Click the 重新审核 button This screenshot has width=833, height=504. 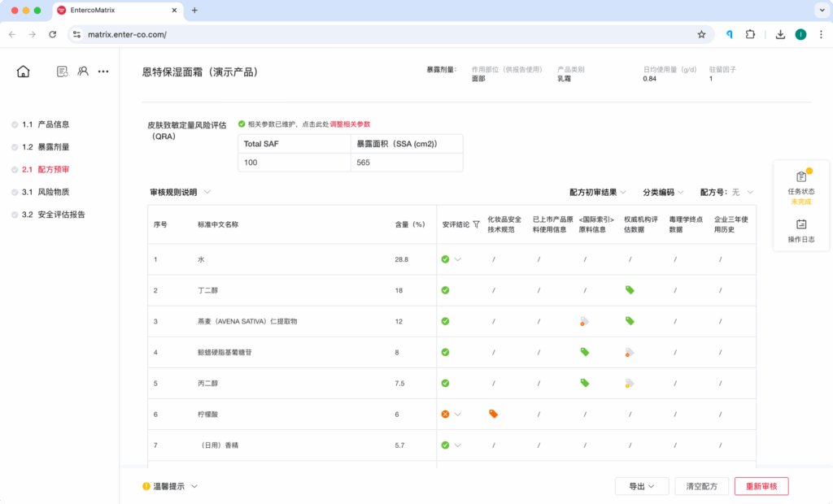click(x=761, y=486)
